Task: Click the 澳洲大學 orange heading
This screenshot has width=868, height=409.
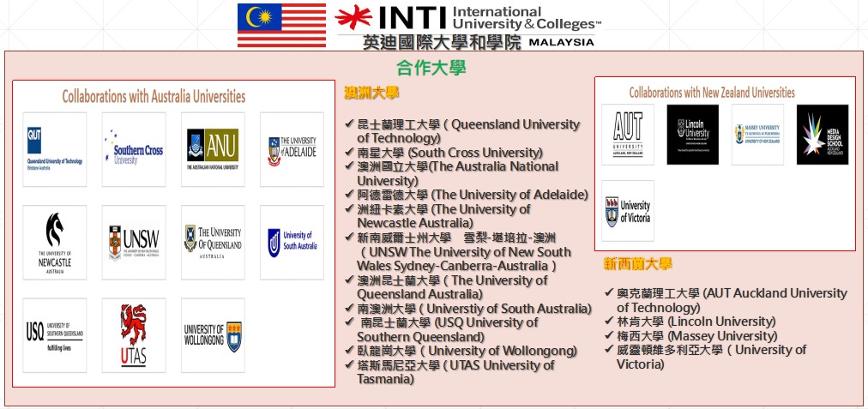Action: click(371, 93)
